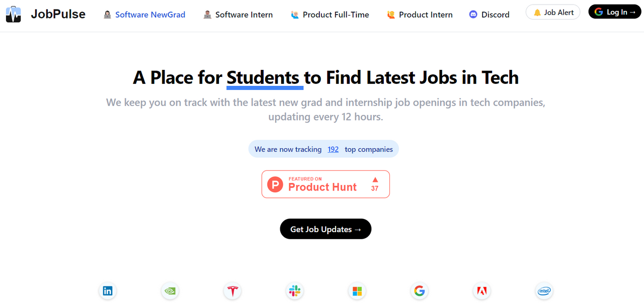Open the LinkedIn company logo
Image resolution: width=644 pixels, height=303 pixels.
click(x=108, y=291)
